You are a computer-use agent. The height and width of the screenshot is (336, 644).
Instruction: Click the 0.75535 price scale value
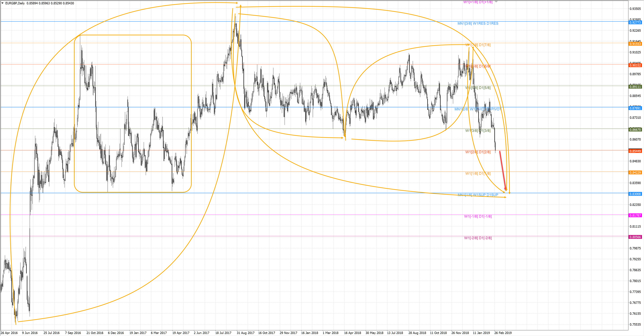point(635,324)
